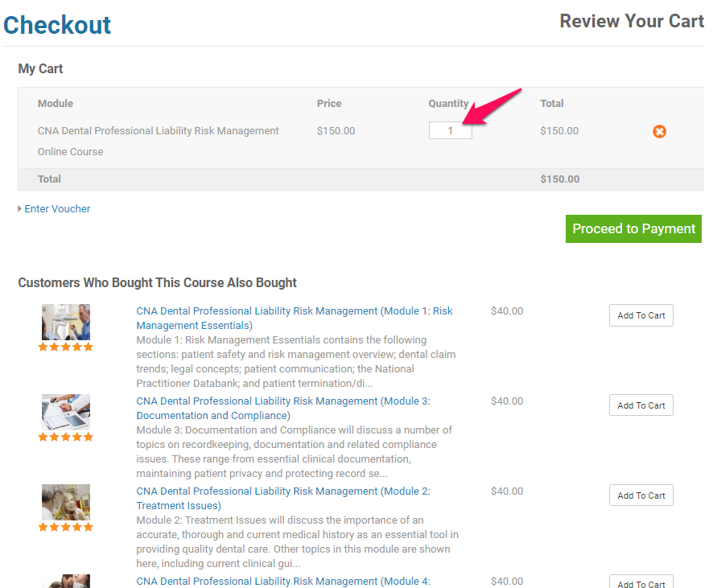Click the Price column header
Screen dimensions: 713x588
point(329,103)
